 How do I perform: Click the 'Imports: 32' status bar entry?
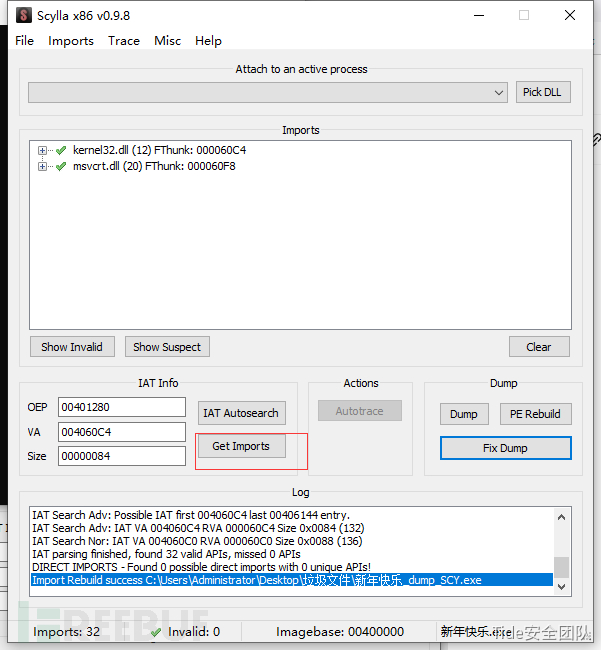(67, 632)
